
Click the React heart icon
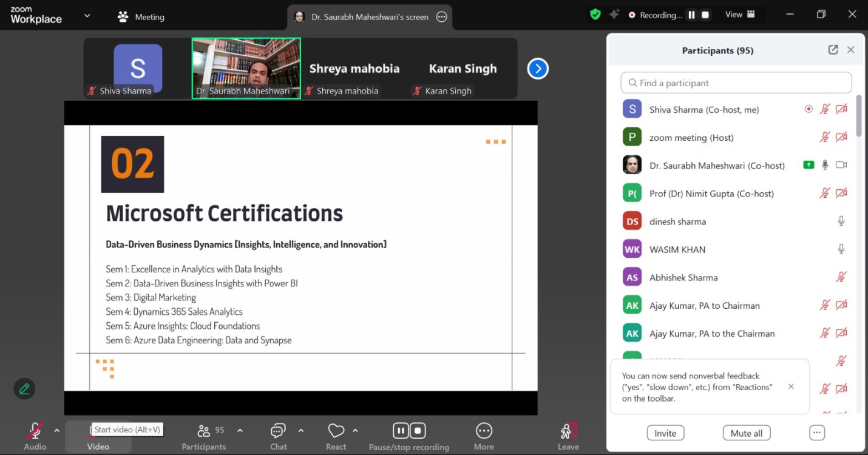click(336, 431)
